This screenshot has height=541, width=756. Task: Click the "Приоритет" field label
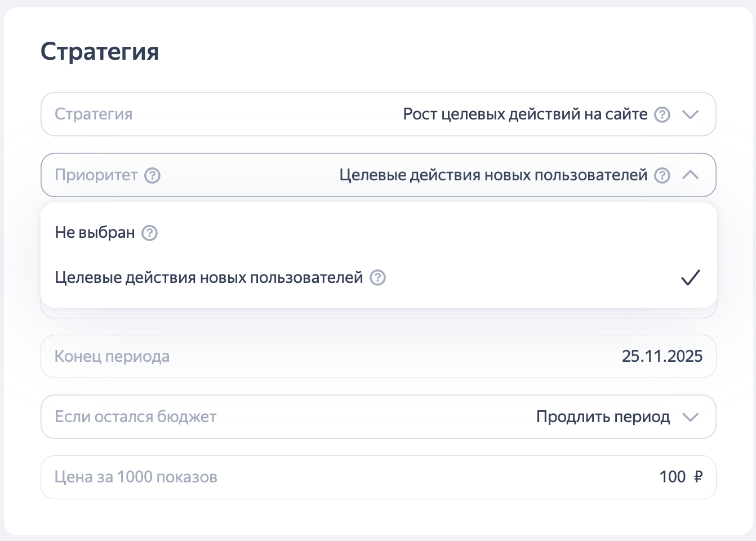pos(96,175)
